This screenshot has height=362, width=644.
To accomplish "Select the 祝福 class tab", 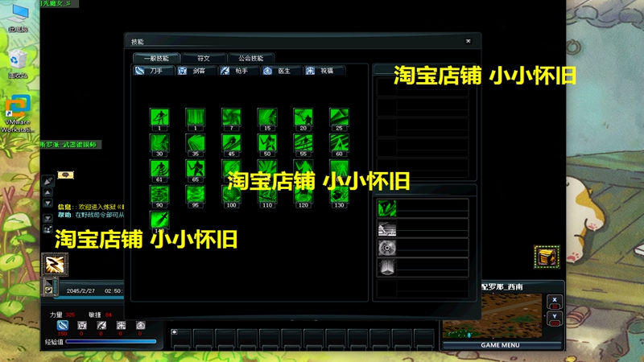I will [324, 71].
